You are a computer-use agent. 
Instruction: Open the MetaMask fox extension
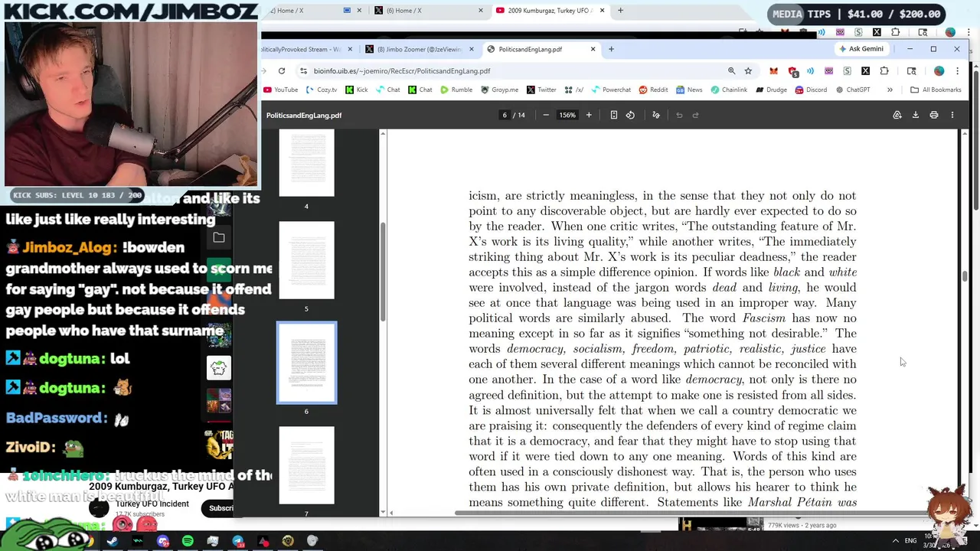coord(773,70)
